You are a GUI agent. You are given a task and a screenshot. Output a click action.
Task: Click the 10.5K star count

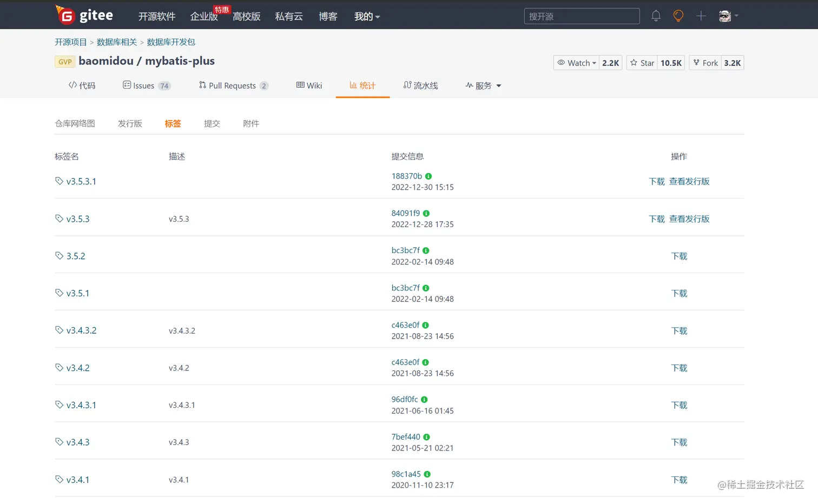[671, 63]
